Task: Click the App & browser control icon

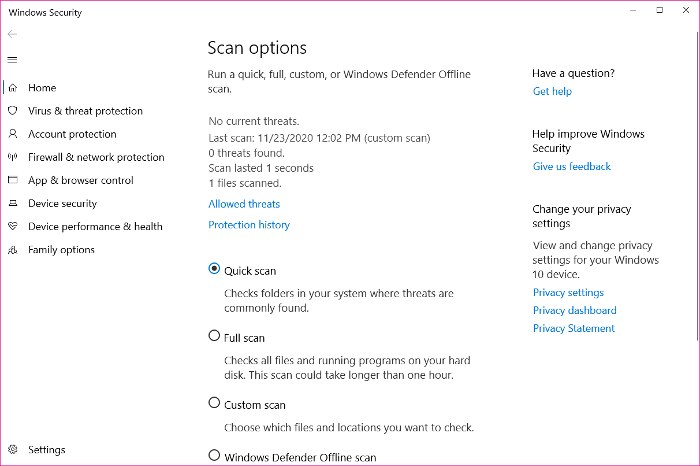Action: pos(12,180)
